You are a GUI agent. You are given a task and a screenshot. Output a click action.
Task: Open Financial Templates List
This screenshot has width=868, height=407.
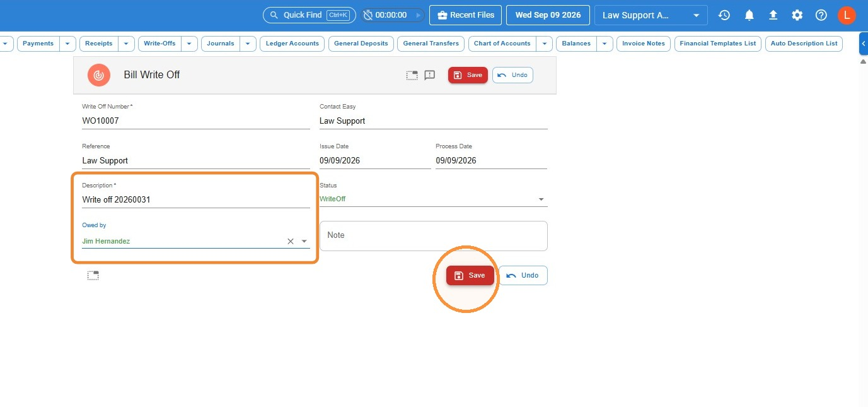718,44
